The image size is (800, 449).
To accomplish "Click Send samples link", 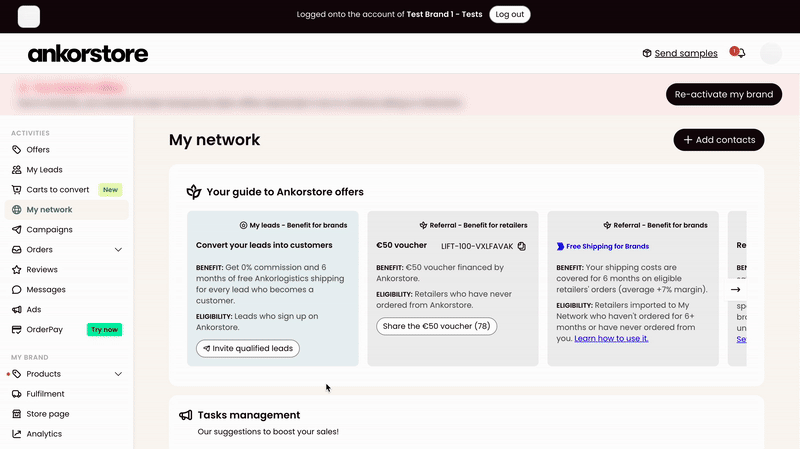I will tap(686, 53).
